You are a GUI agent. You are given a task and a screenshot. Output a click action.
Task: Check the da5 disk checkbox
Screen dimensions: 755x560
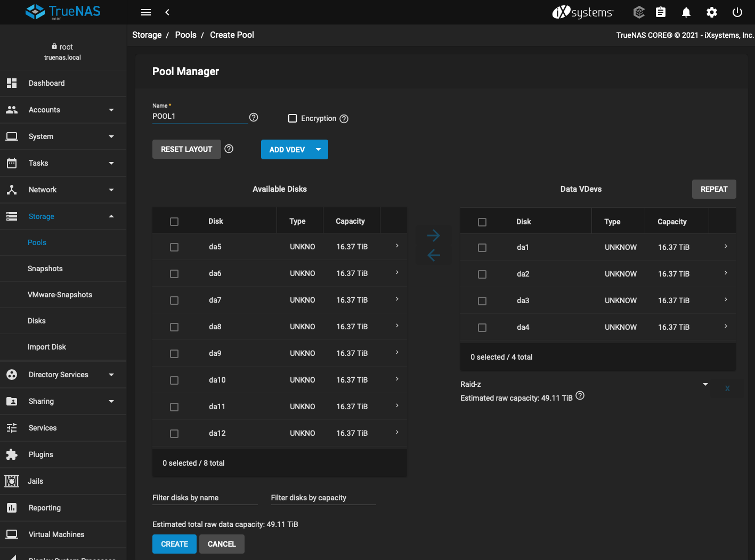174,247
